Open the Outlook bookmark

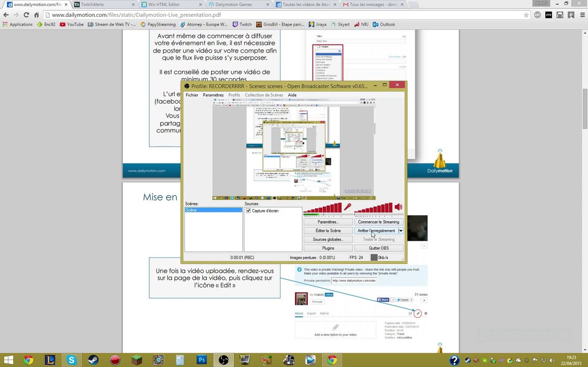384,24
